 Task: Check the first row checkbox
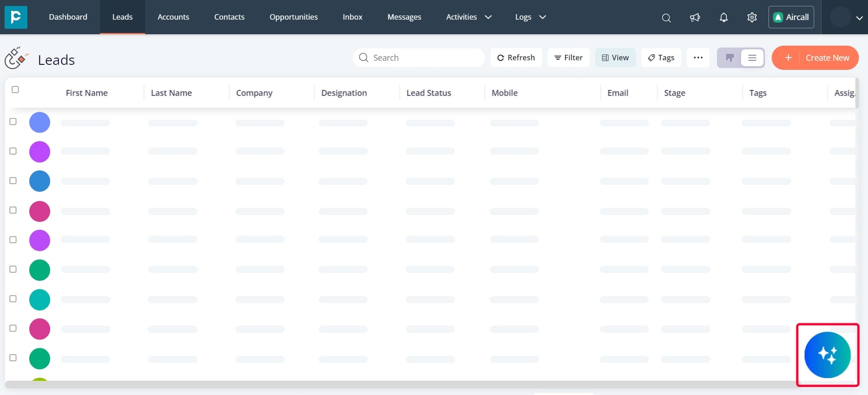pos(13,121)
